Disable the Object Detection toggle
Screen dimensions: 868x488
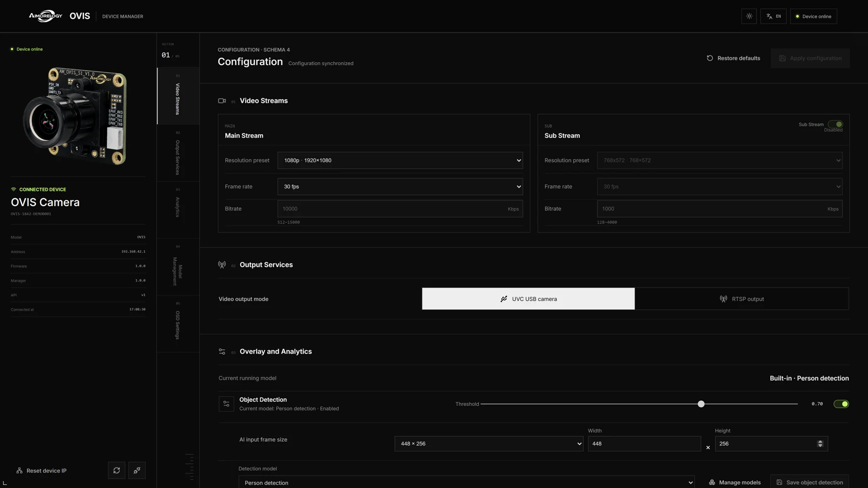point(841,404)
